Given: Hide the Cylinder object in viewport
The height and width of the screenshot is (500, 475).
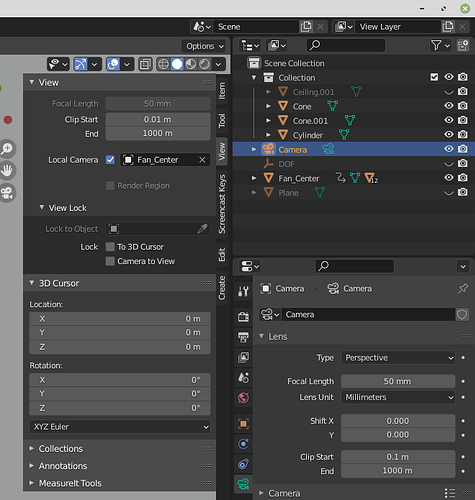Looking at the screenshot, I should 449,135.
